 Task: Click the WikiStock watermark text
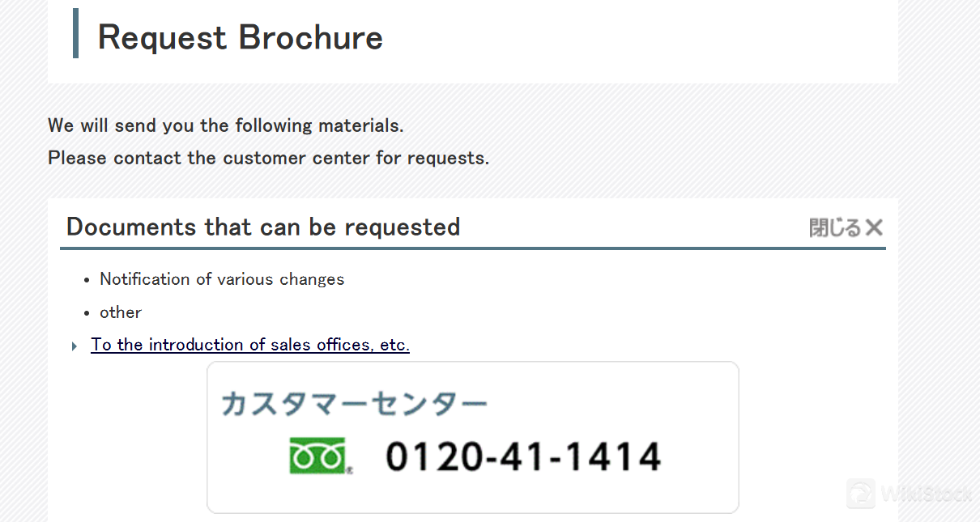926,494
